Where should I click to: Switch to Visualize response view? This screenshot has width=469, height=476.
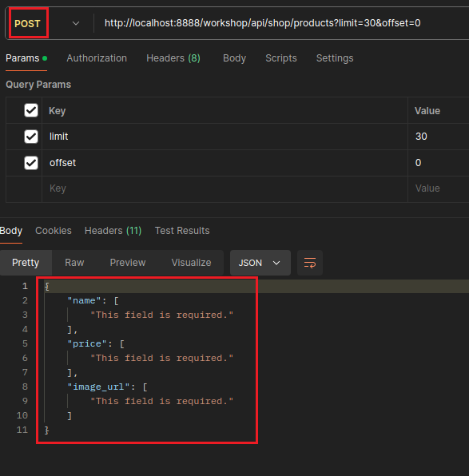pos(191,263)
